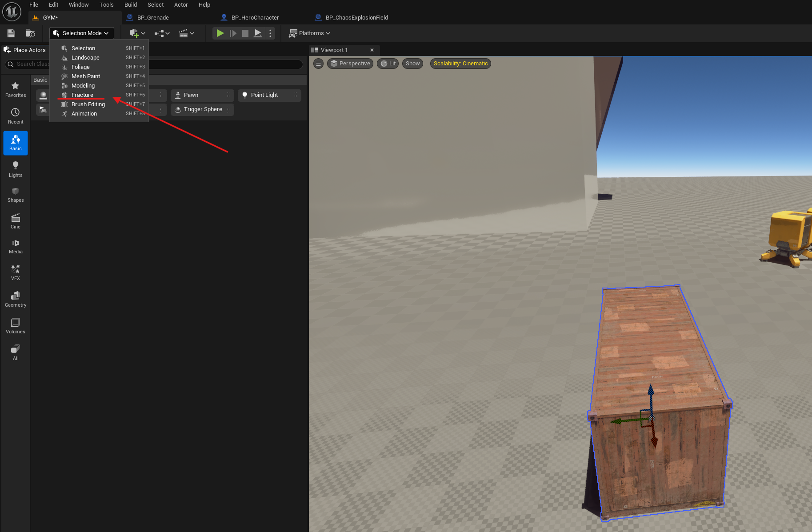Select the Point Light actor entry
The height and width of the screenshot is (532, 812).
click(269, 95)
